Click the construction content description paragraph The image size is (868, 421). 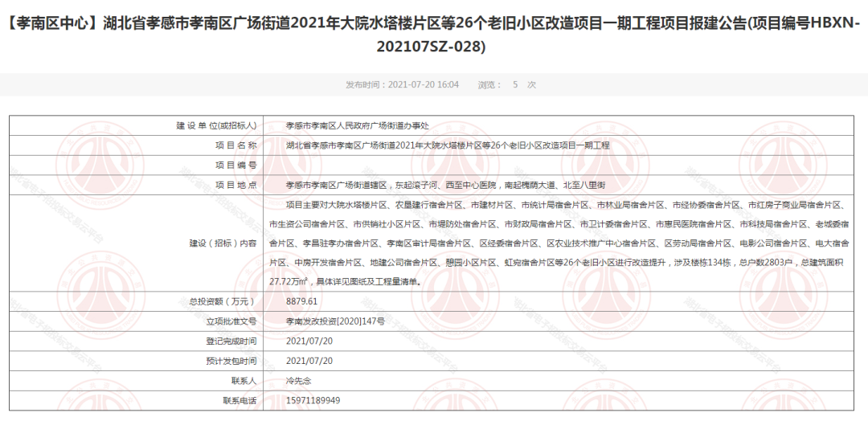pos(555,243)
